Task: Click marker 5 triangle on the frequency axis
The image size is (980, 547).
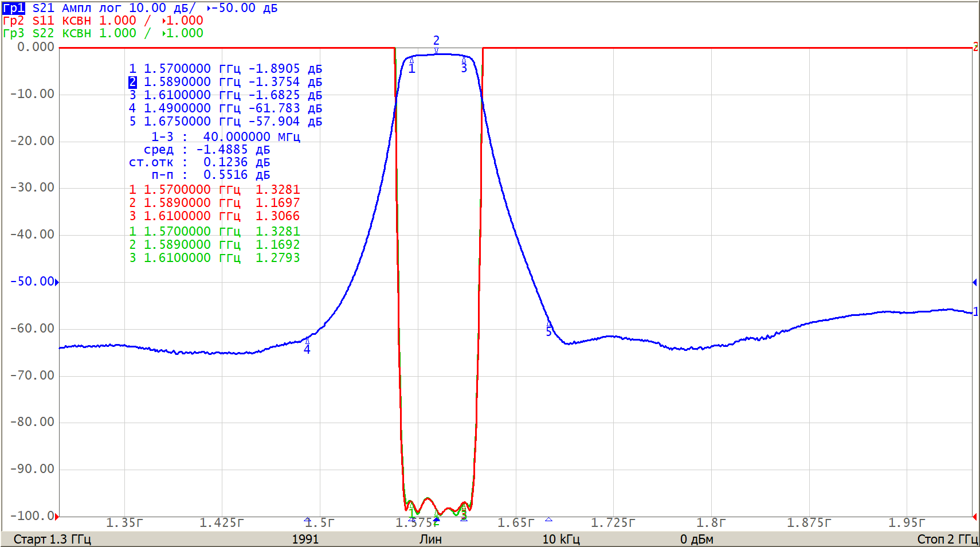Action: (548, 519)
